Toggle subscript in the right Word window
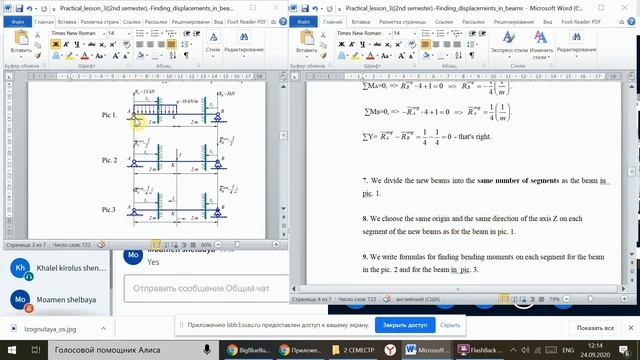640x360 pixels. [388, 44]
